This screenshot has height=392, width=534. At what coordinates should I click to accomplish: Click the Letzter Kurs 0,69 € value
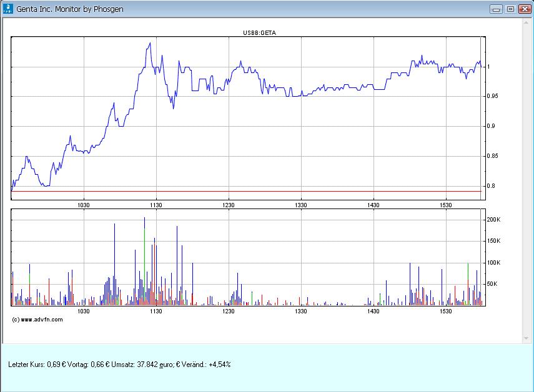pyautogui.click(x=57, y=365)
